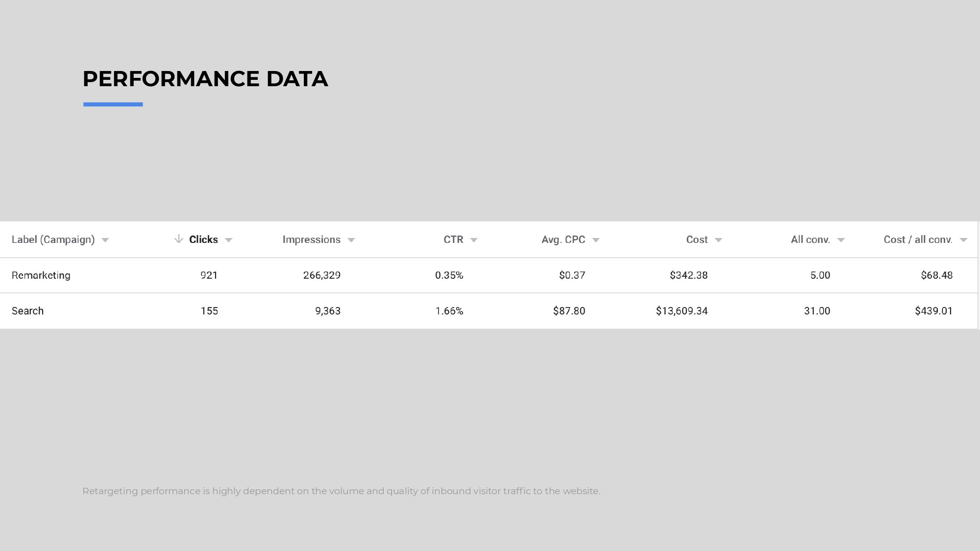Expand the Impressions column dropdown

point(351,240)
